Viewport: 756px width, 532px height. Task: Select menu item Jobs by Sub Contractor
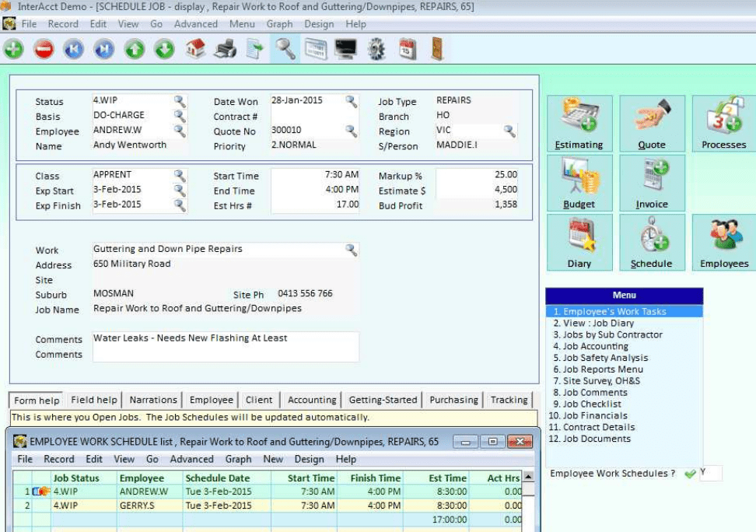click(x=625, y=334)
